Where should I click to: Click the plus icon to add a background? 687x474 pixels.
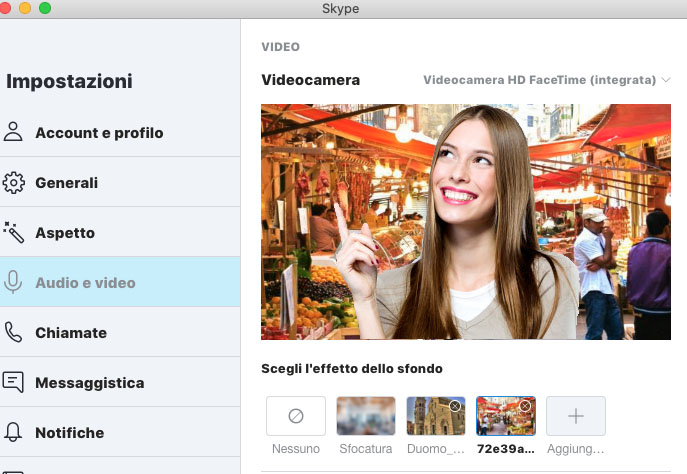[x=576, y=416]
